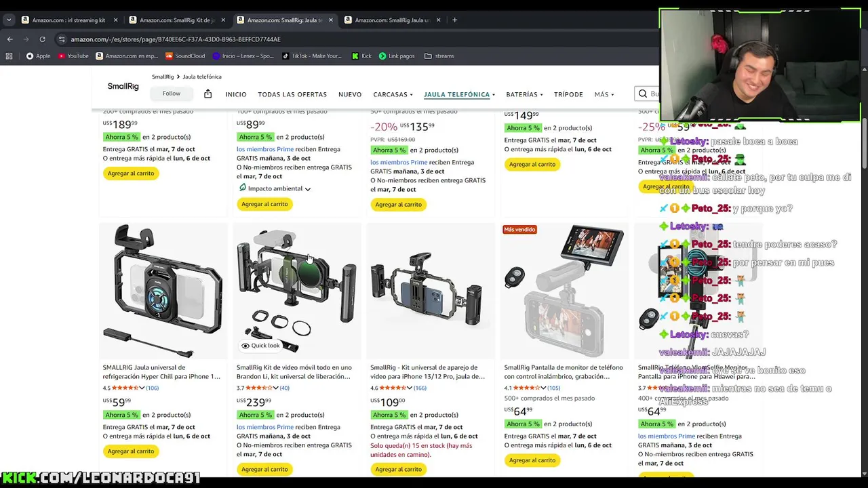Viewport: 868px width, 488px height.
Task: Switch to 'SmallRig Kit de ja' browser tab
Action: coord(177,20)
